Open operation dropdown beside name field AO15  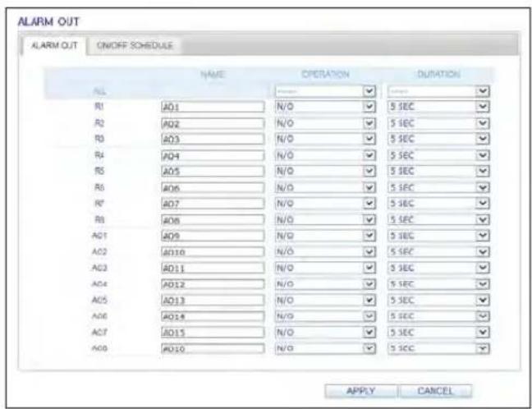point(325,333)
